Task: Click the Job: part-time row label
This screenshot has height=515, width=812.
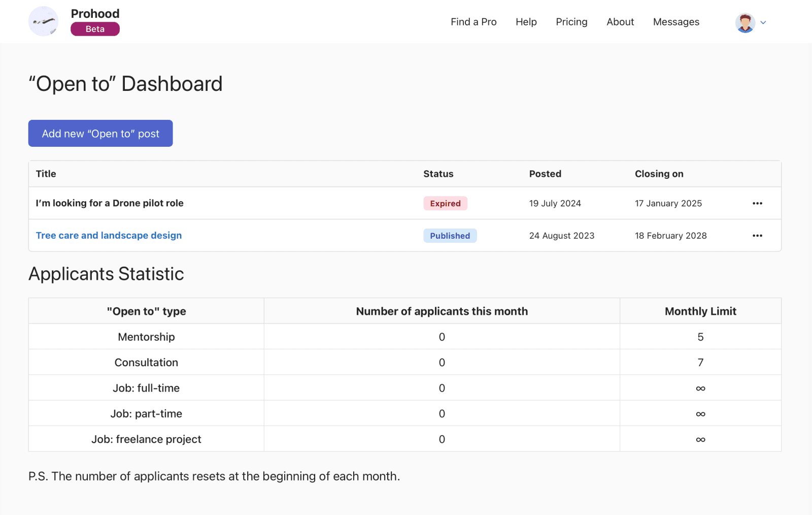Action: pyautogui.click(x=146, y=413)
